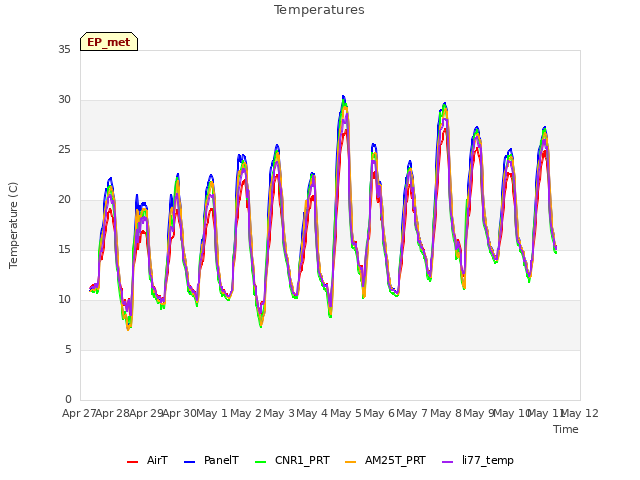Click the May 5 temperature peak near 30
Viewport: 640px width, 480px height.
[344, 97]
